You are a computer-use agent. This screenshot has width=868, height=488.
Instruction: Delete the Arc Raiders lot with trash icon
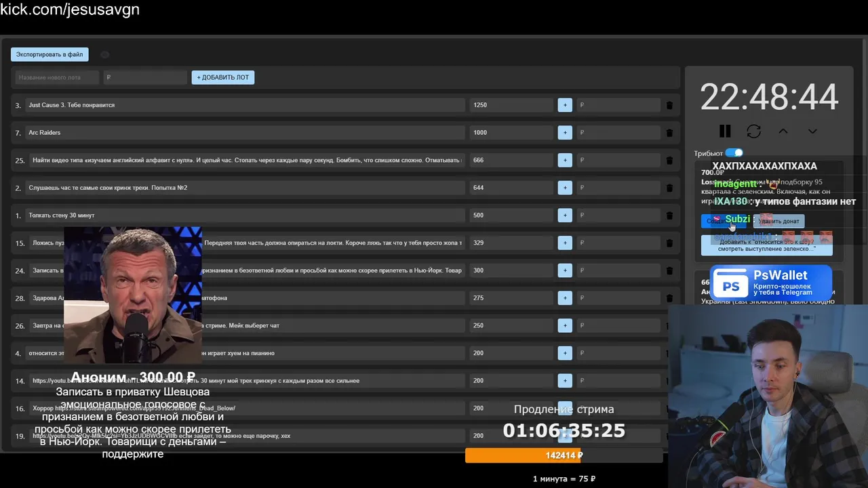tap(669, 133)
